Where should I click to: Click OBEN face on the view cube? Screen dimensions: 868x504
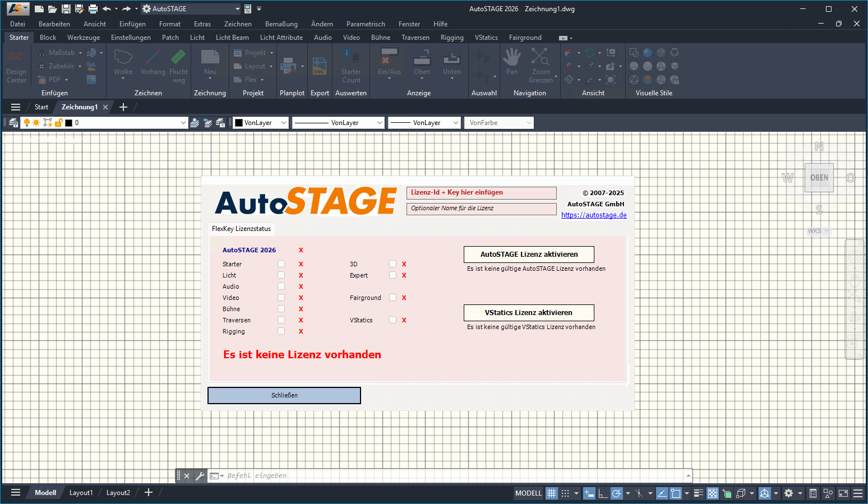click(x=819, y=178)
